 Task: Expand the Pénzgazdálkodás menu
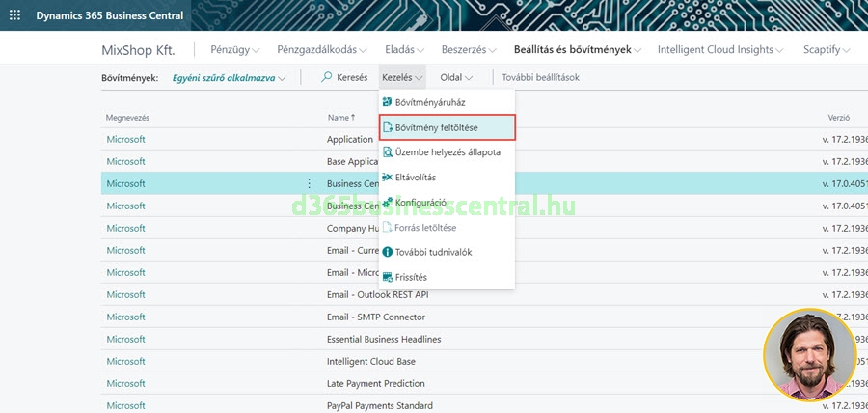(322, 50)
